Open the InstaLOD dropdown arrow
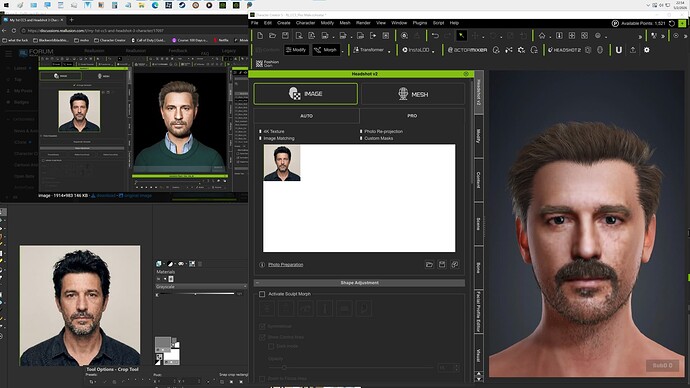690x388 pixels. click(x=433, y=51)
